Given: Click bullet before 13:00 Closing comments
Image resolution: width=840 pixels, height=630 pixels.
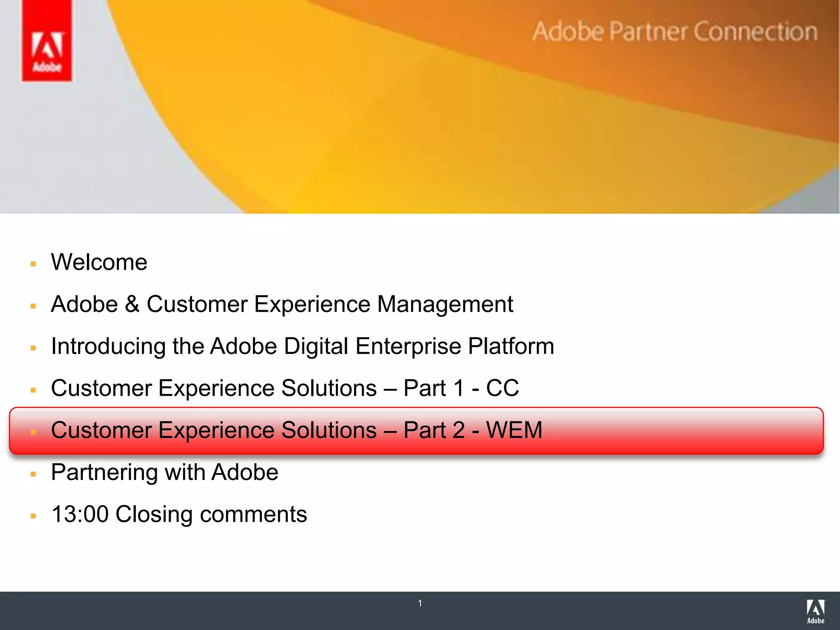Looking at the screenshot, I should click(x=34, y=516).
